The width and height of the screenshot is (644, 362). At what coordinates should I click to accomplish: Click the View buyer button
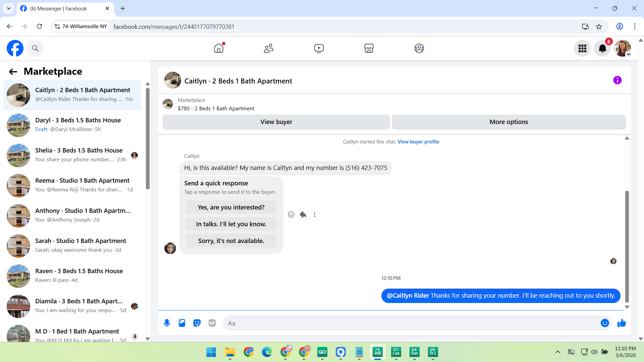point(276,122)
